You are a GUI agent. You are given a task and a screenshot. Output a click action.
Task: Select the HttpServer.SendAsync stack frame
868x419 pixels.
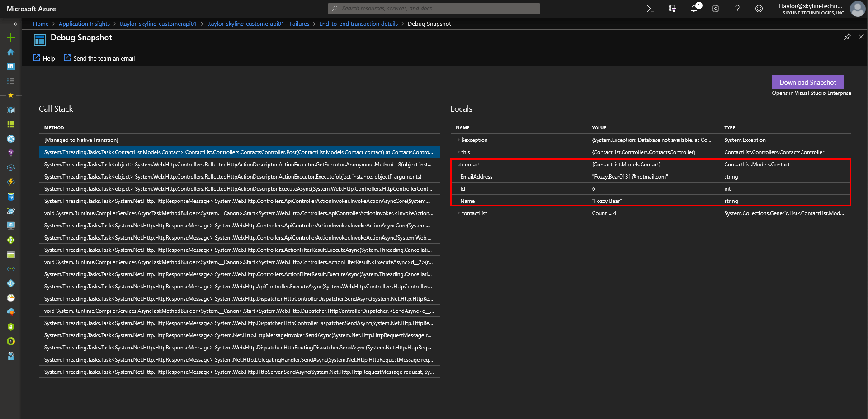pos(239,372)
